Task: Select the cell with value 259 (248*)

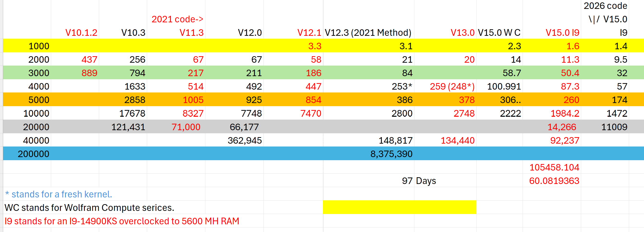Action: 445,86
